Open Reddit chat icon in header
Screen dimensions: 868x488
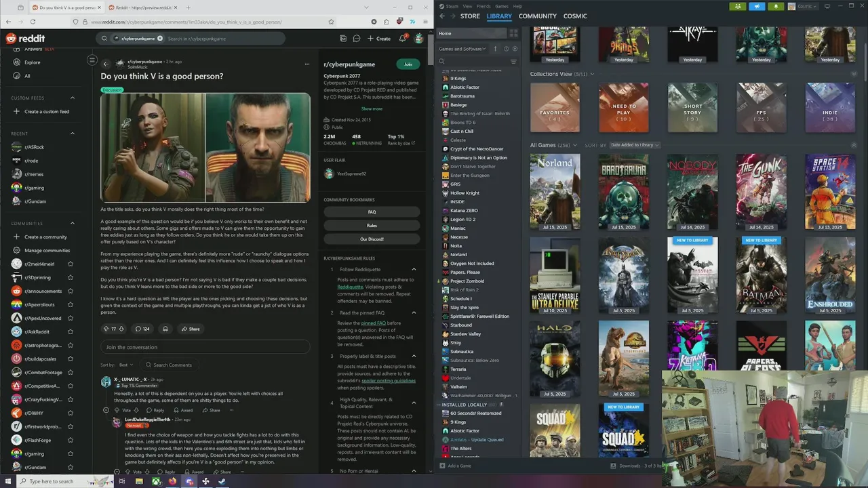tap(357, 39)
